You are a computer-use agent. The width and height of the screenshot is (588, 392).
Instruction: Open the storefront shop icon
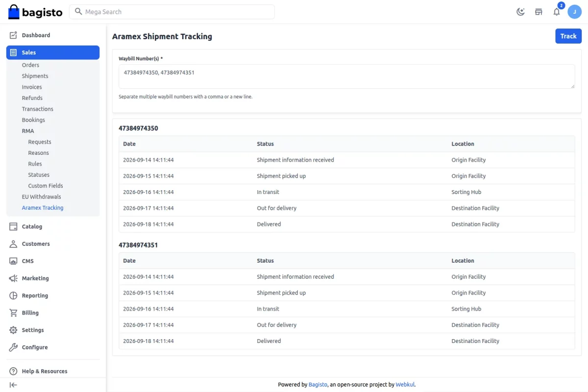pyautogui.click(x=539, y=12)
